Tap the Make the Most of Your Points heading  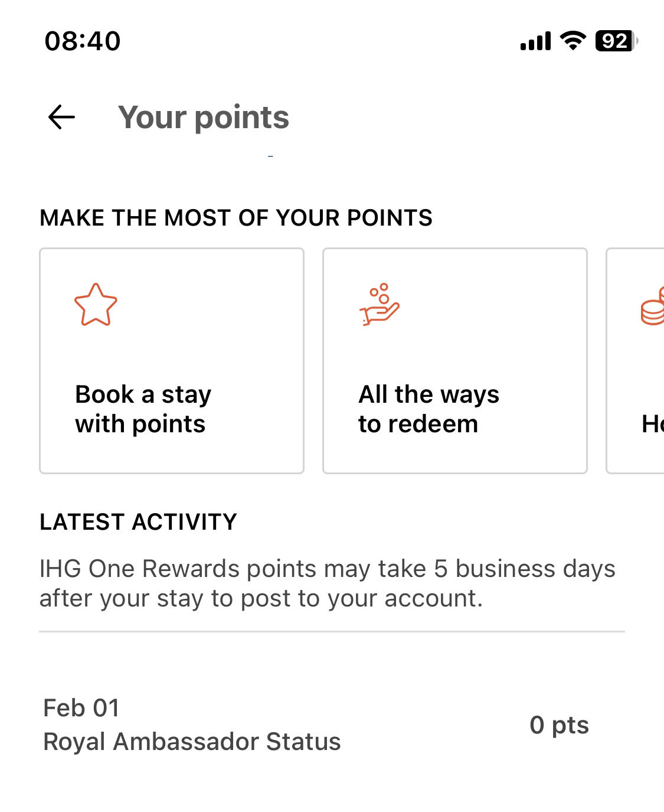coord(236,218)
